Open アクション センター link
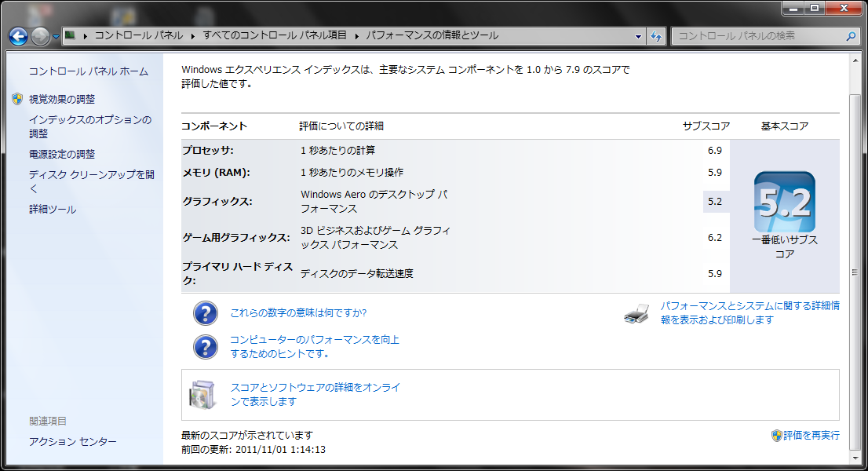The height and width of the screenshot is (471, 868). 72,442
